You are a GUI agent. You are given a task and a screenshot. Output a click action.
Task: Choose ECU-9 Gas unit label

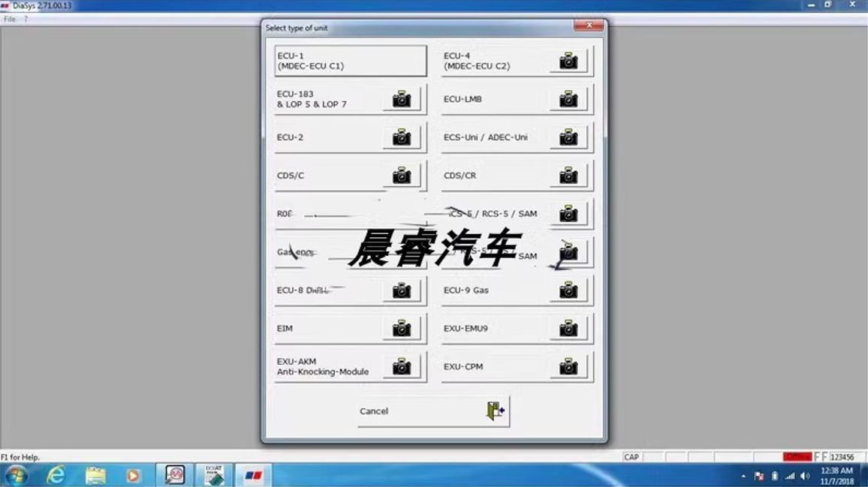tap(466, 290)
